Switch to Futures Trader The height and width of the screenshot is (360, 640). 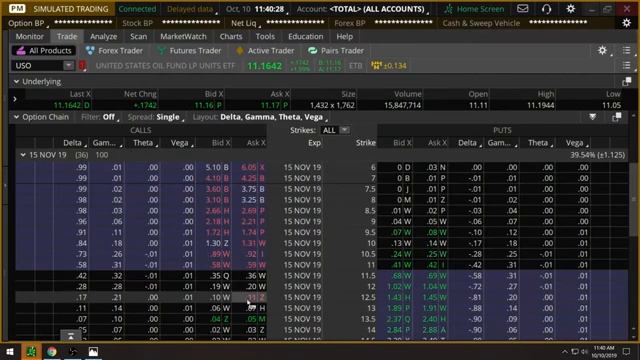click(x=189, y=51)
